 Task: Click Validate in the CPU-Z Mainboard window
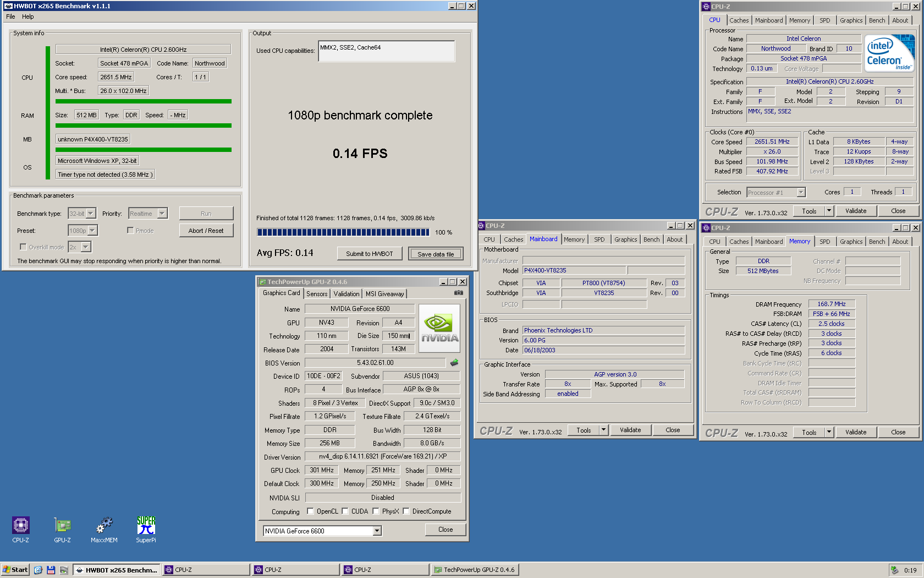630,430
